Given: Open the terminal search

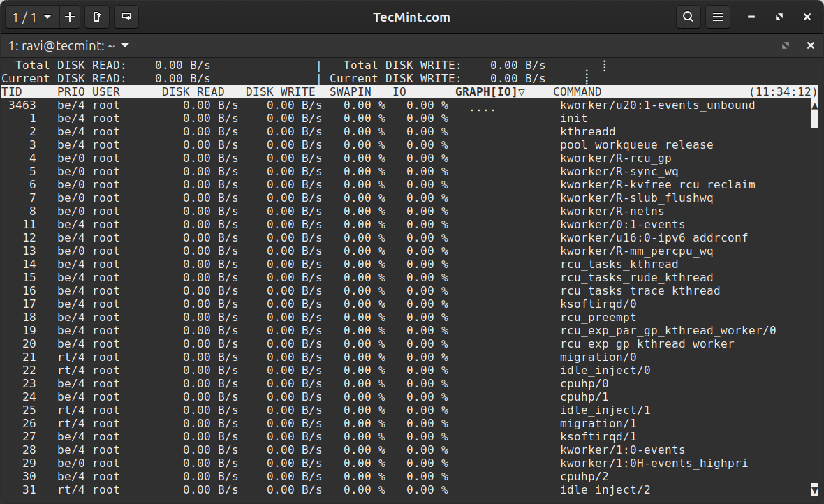Looking at the screenshot, I should tap(688, 16).
